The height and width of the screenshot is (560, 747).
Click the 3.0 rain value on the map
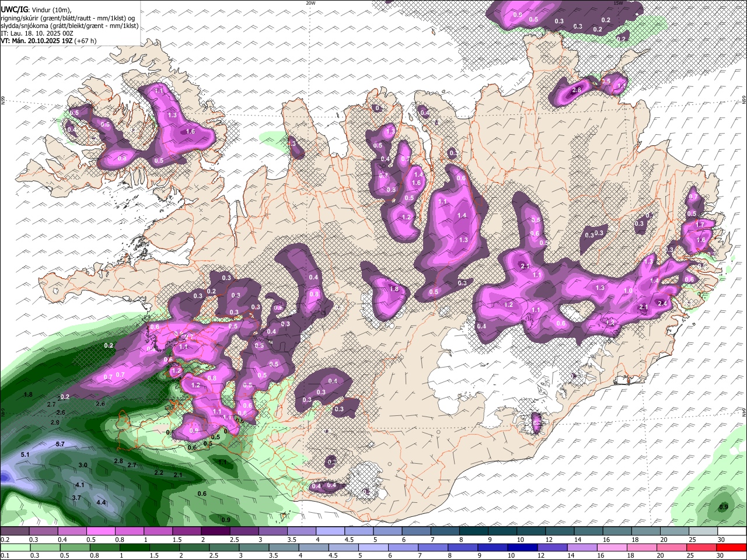click(x=83, y=465)
